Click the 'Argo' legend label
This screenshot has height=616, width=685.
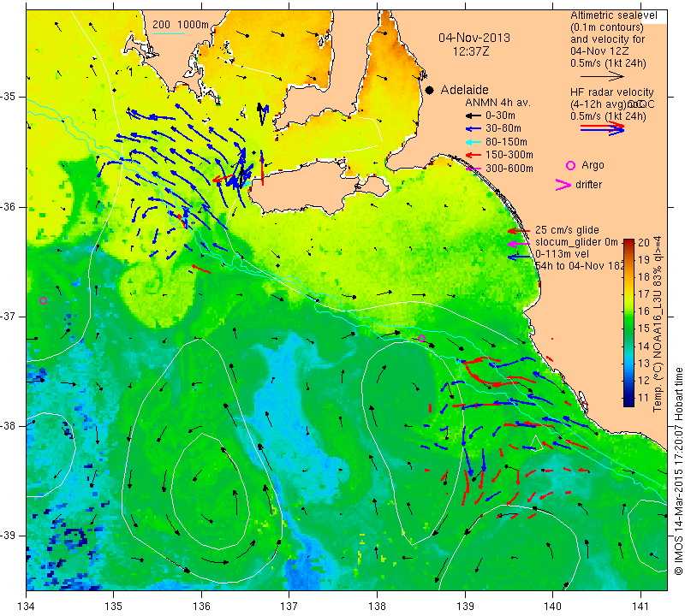pos(593,165)
